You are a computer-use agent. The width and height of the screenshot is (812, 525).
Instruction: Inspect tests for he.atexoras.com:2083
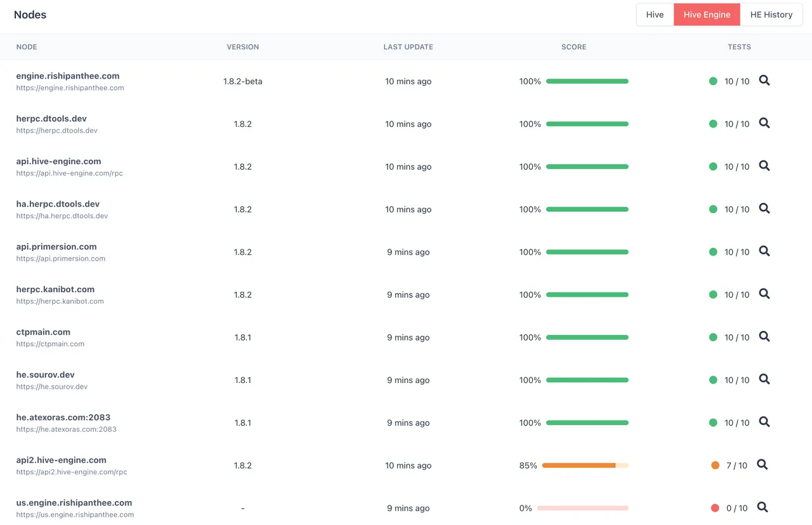pos(764,422)
